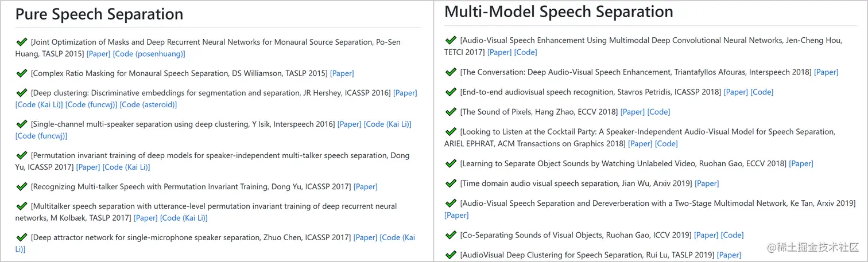The height and width of the screenshot is (262, 868).
Task: Open Paper link for Learning to Separate Object Sounds
Action: [801, 163]
